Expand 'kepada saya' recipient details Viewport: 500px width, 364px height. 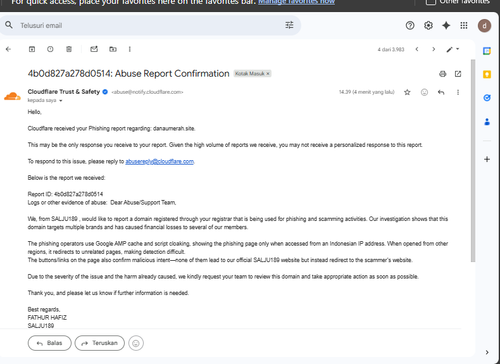tap(61, 101)
